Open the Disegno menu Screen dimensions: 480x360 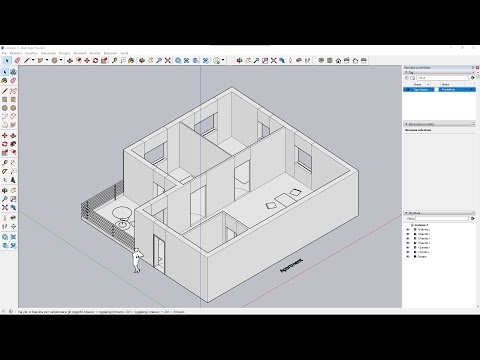pos(65,53)
